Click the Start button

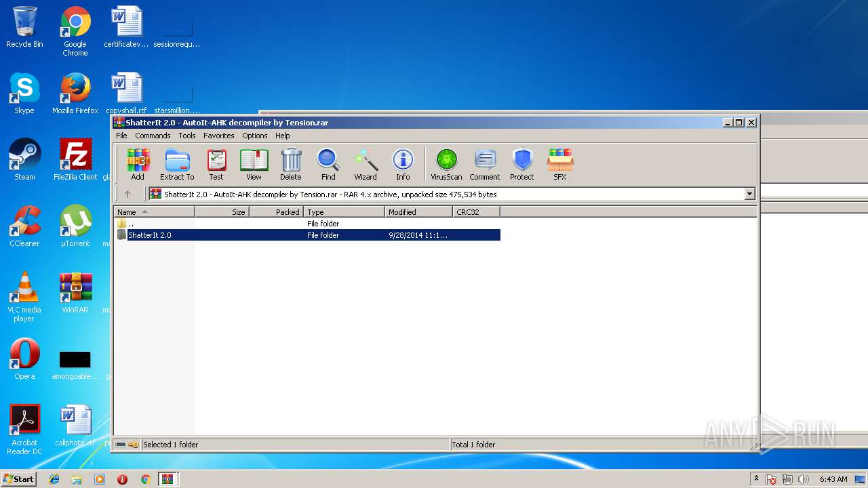click(x=19, y=479)
